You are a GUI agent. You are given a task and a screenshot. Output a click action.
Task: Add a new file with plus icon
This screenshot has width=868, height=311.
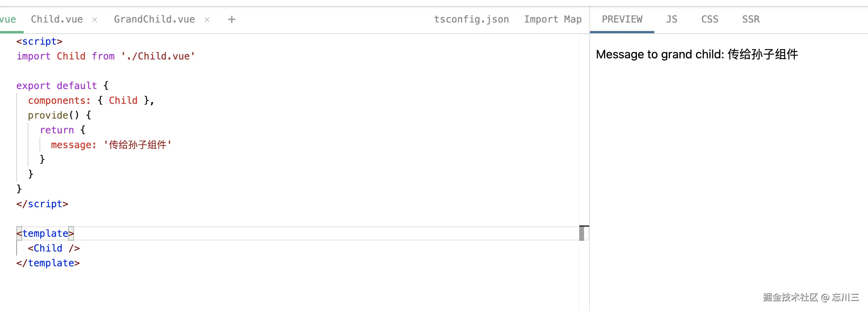pyautogui.click(x=231, y=20)
